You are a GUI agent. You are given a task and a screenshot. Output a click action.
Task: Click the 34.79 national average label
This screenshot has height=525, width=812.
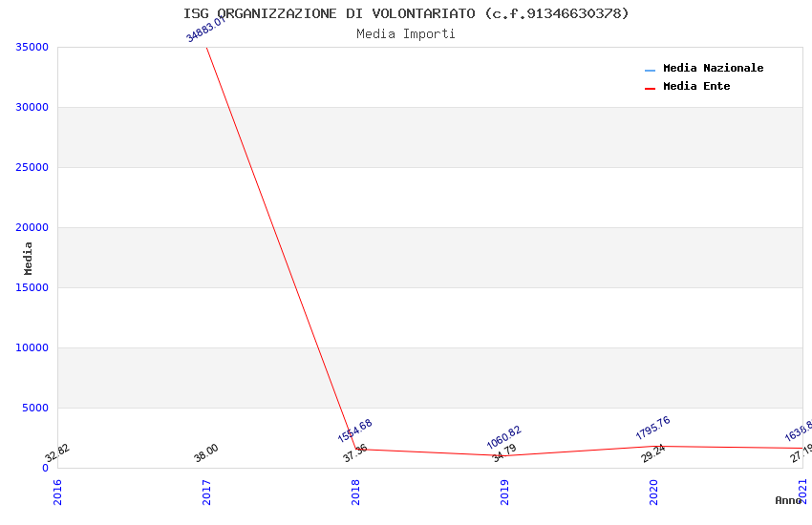click(x=503, y=453)
